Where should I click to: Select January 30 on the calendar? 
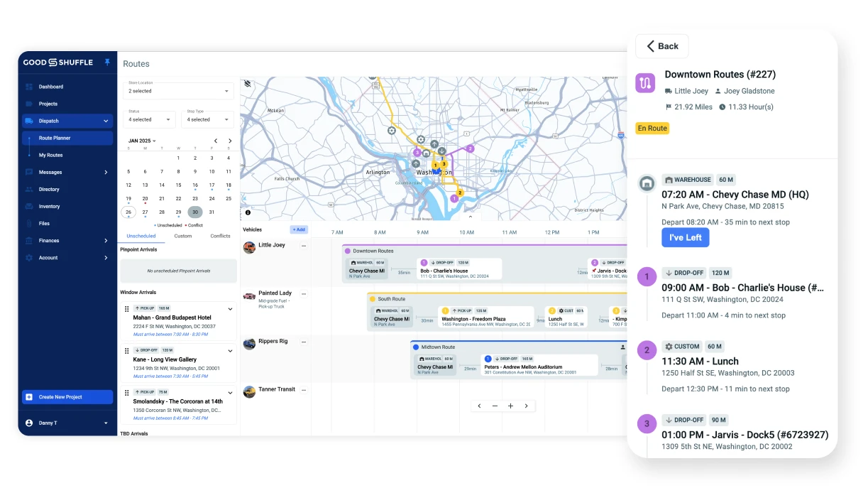coord(194,212)
